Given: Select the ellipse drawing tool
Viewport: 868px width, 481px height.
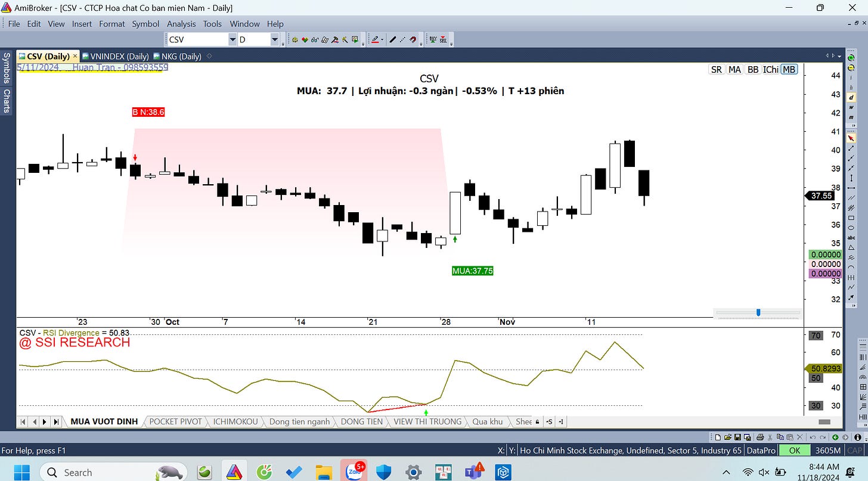Looking at the screenshot, I should tap(851, 228).
